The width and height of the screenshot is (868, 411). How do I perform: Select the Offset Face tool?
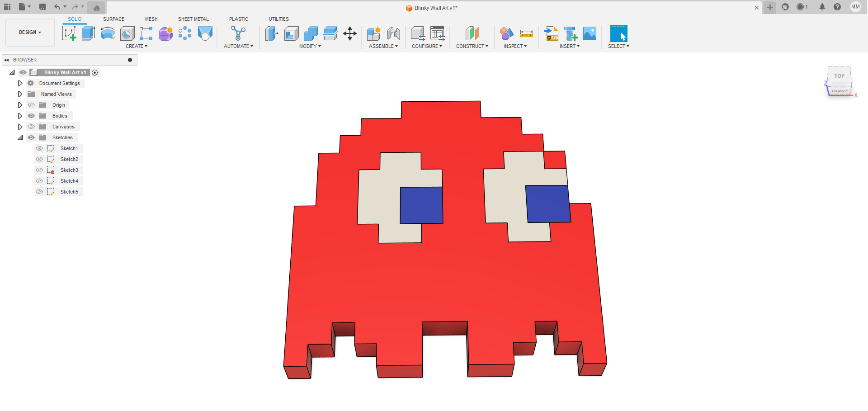tap(330, 33)
